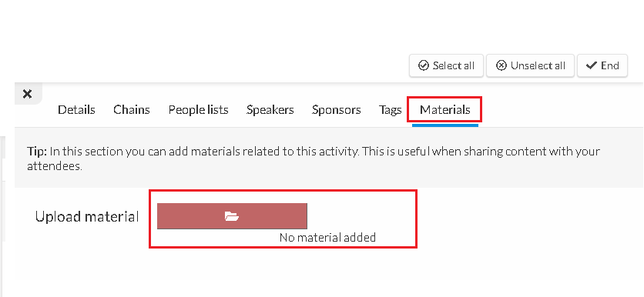Screen dimensions: 644x297
Task: Switch to the Chains tab
Action: pos(132,109)
